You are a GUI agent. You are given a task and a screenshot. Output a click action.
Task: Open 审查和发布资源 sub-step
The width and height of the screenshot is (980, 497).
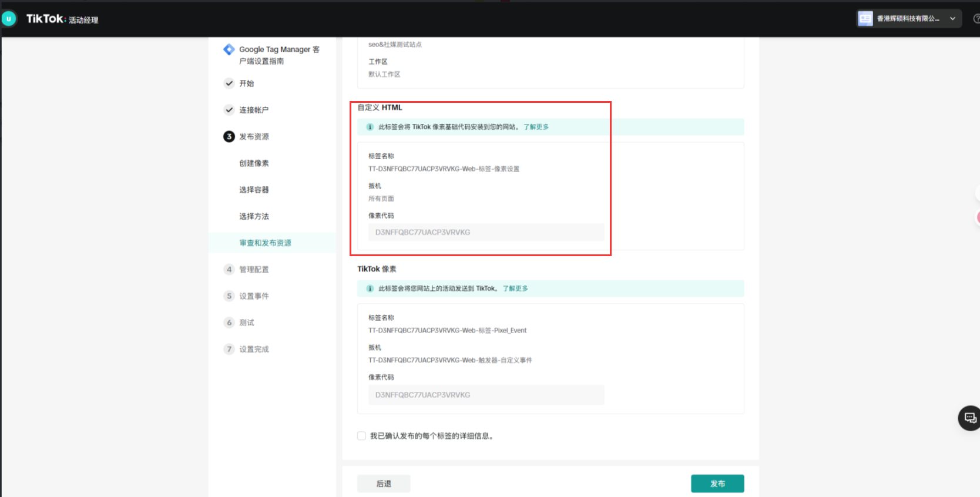pyautogui.click(x=265, y=243)
